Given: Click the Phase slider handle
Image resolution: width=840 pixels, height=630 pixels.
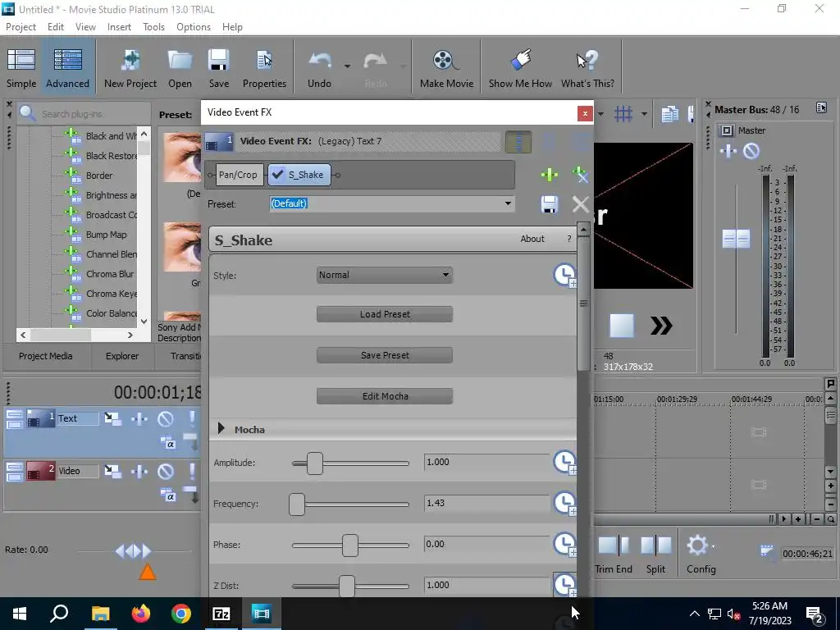Looking at the screenshot, I should 349,545.
